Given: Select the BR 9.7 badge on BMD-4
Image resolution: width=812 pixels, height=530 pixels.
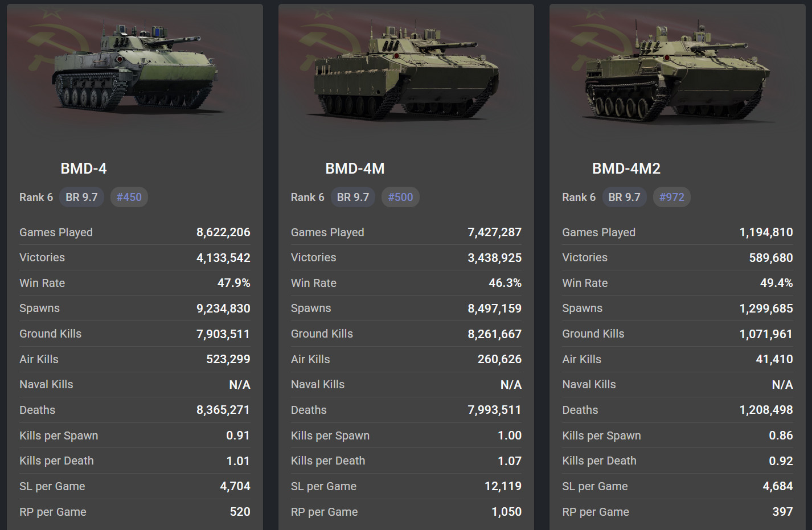Looking at the screenshot, I should (x=81, y=197).
